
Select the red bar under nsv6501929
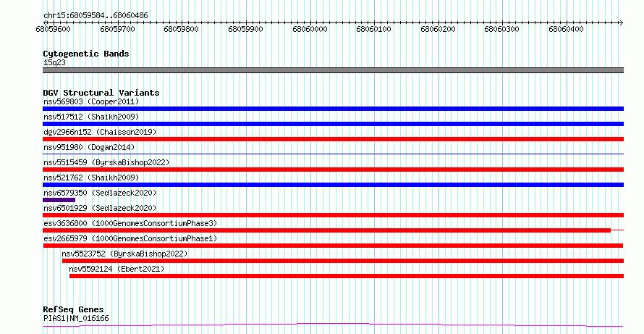[x=333, y=215]
